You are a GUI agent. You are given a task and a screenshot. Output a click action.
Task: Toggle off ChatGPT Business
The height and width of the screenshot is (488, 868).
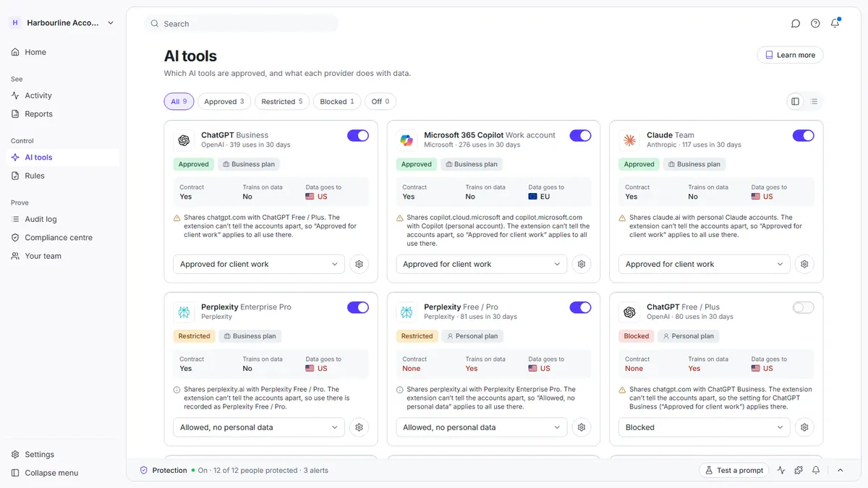(358, 135)
